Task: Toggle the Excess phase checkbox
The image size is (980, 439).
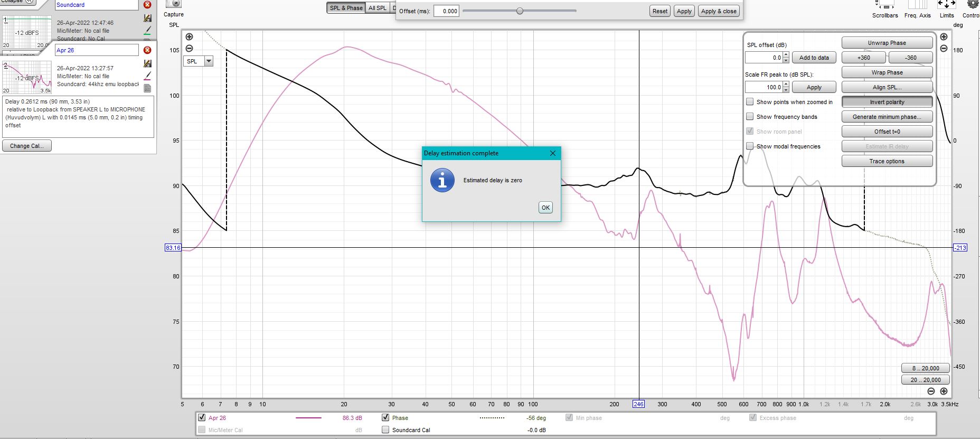Action: pos(753,418)
